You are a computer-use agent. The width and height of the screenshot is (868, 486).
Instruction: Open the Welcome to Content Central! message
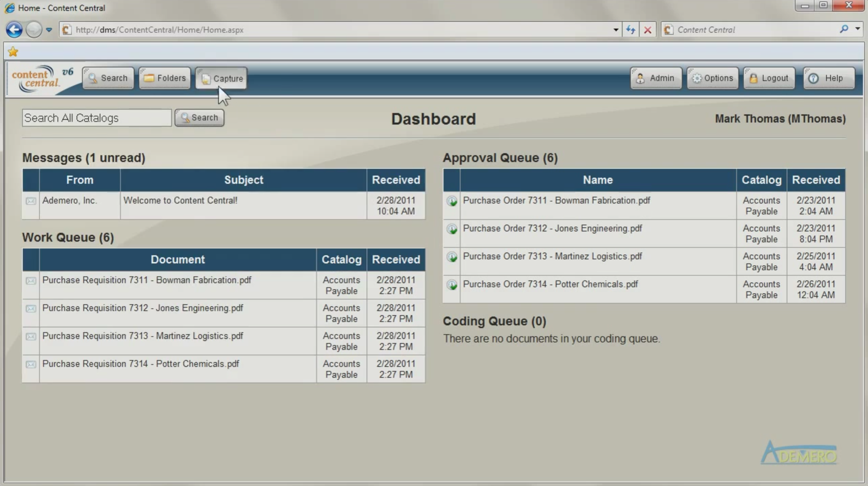click(180, 200)
